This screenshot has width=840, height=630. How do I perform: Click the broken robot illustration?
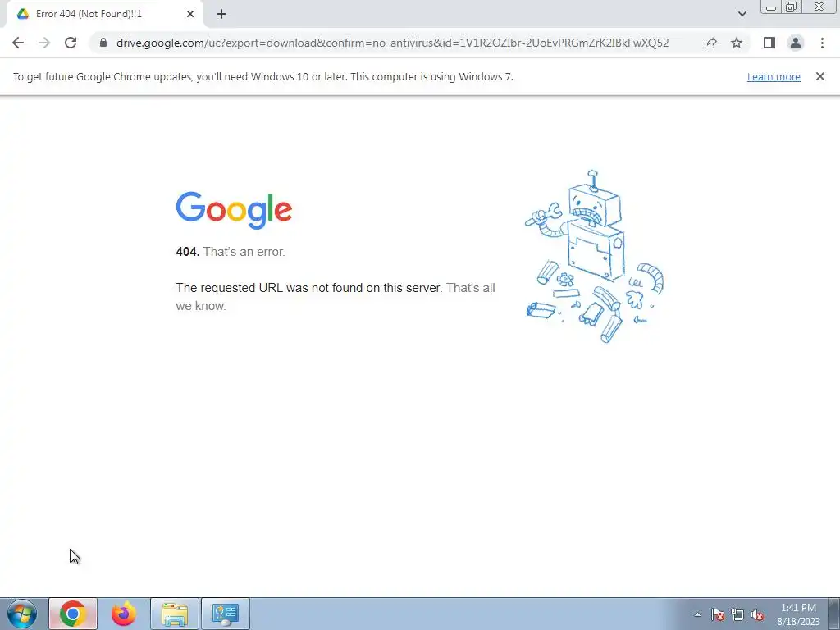tap(595, 256)
